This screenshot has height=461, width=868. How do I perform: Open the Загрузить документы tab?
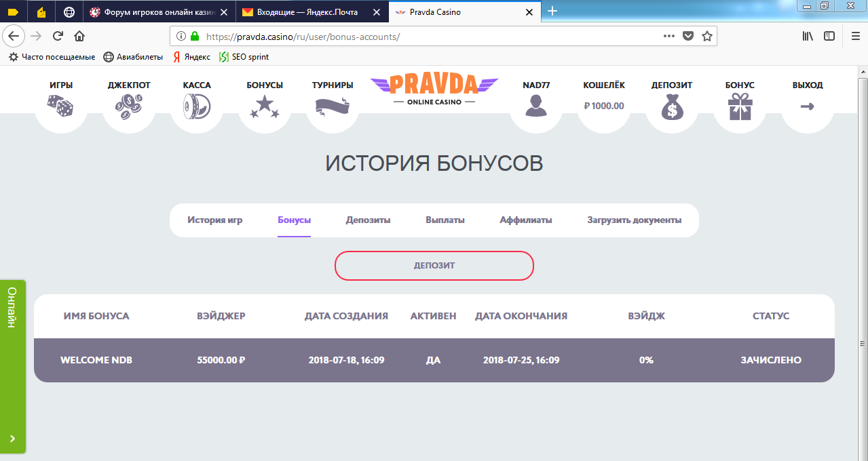[x=634, y=220]
